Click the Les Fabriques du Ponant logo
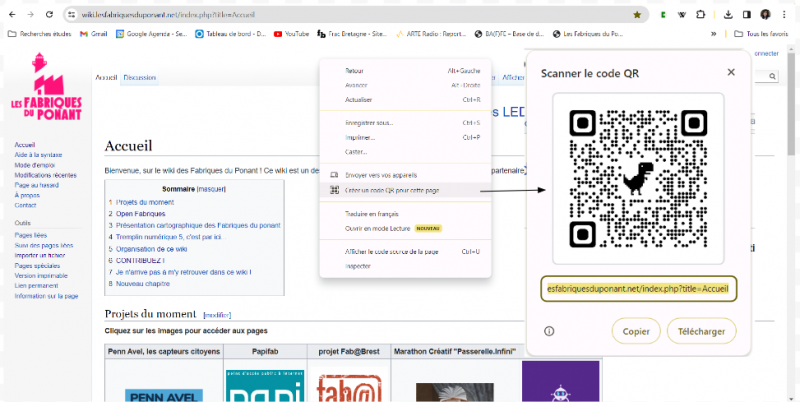The width and height of the screenshot is (800, 402). coord(46,89)
